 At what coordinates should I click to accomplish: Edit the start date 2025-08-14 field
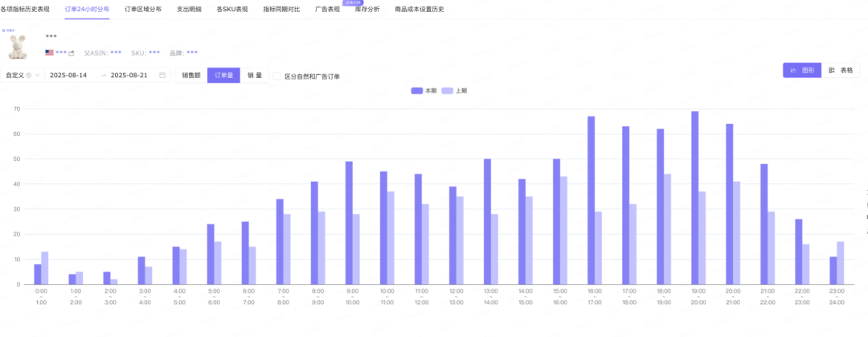coord(68,76)
